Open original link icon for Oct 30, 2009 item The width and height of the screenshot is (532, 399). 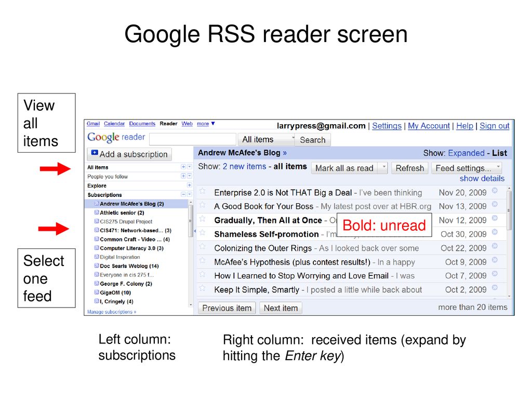[x=495, y=232]
